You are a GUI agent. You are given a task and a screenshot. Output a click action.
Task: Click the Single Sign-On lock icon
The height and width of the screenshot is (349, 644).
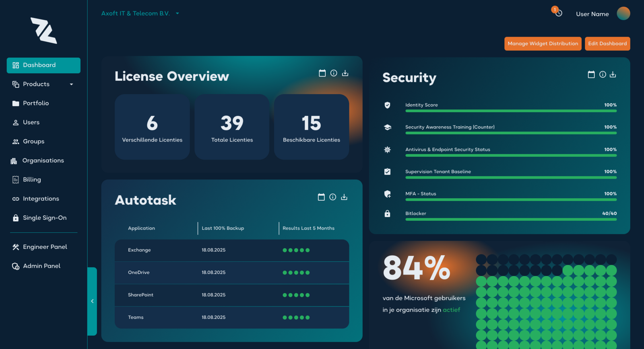point(16,218)
